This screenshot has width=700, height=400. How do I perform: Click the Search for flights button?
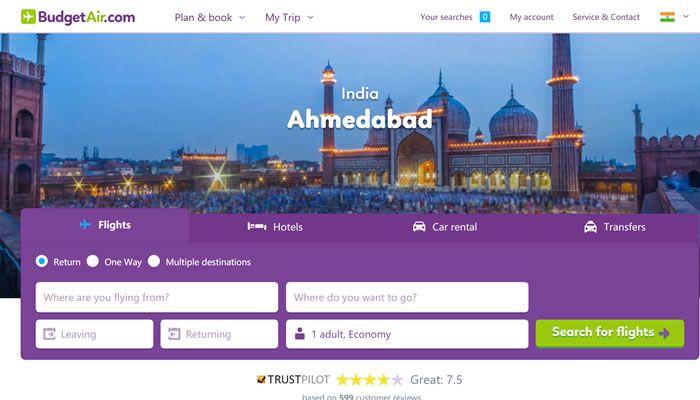(x=610, y=333)
